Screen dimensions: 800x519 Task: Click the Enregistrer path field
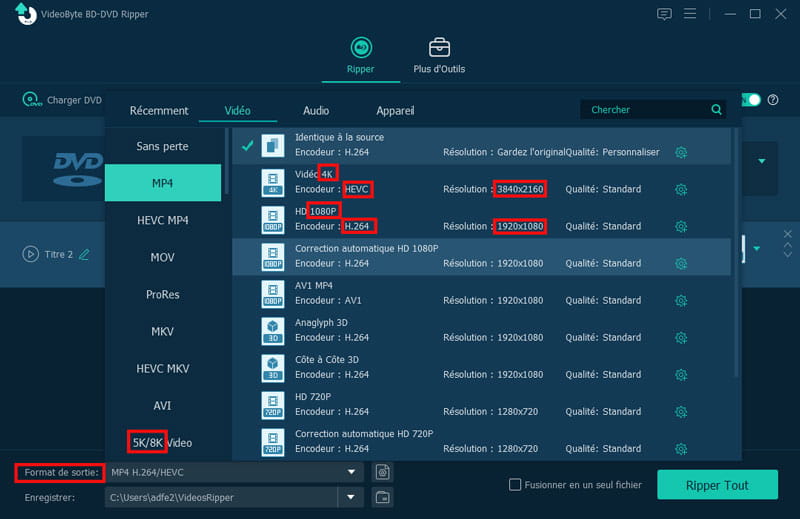pyautogui.click(x=221, y=497)
